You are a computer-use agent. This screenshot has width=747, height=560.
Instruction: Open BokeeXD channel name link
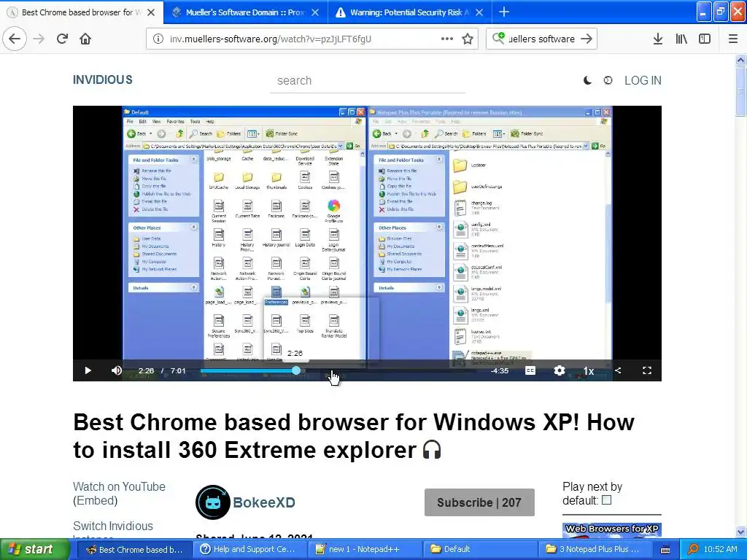[x=264, y=502]
